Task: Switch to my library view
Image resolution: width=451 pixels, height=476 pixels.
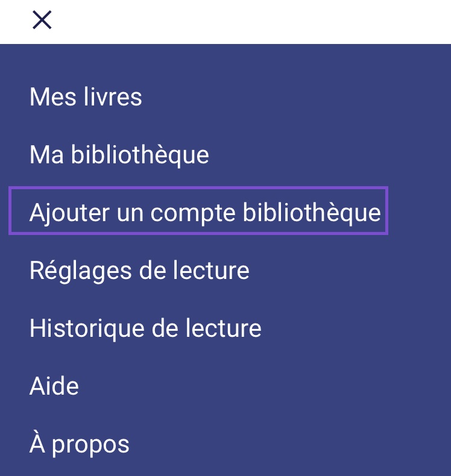Action: tap(119, 155)
